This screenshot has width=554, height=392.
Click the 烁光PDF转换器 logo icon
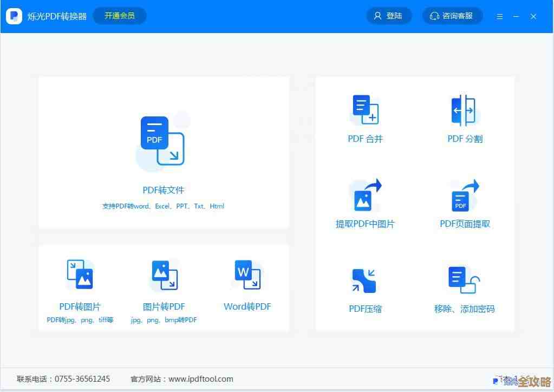tap(14, 16)
